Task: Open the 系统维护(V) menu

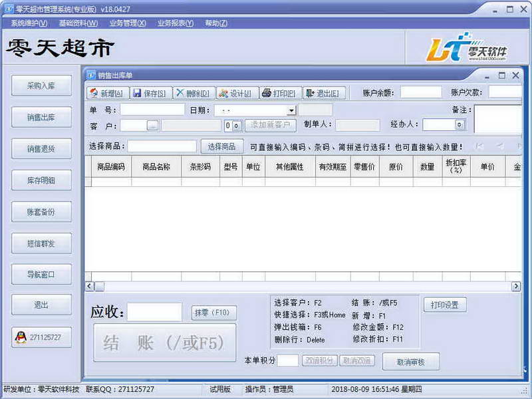Action: [x=29, y=23]
